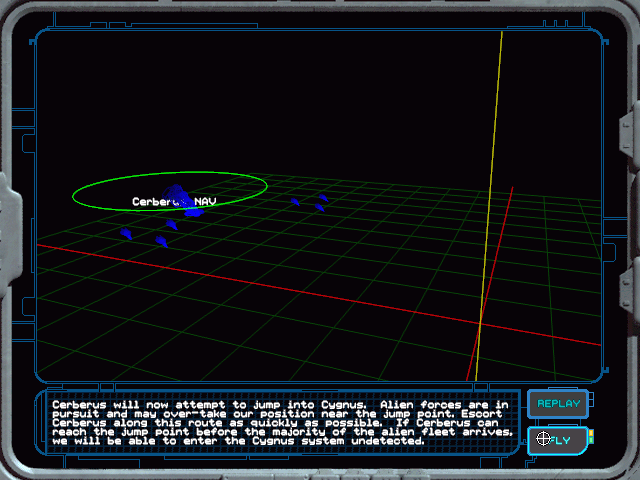Click the briefing text starting 'Cerberus will now attempt'
The width and height of the screenshot is (640, 480).
[282, 423]
